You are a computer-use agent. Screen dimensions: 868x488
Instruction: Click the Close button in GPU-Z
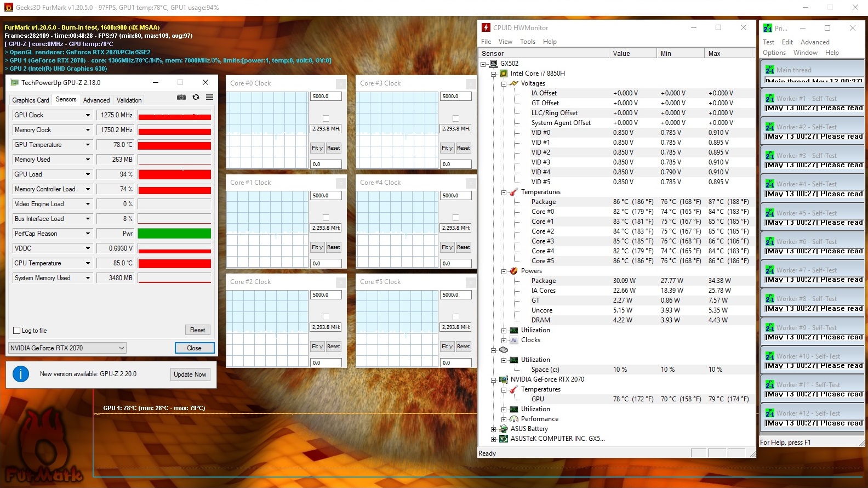click(x=194, y=348)
